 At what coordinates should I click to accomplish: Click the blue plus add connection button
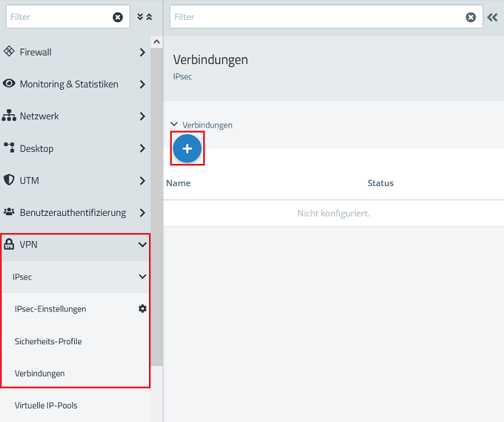point(187,148)
